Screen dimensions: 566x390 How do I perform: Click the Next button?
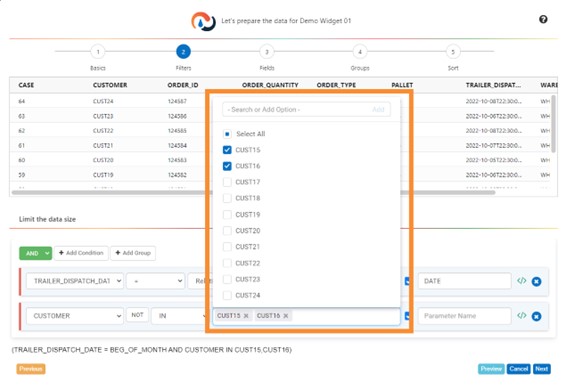click(541, 369)
